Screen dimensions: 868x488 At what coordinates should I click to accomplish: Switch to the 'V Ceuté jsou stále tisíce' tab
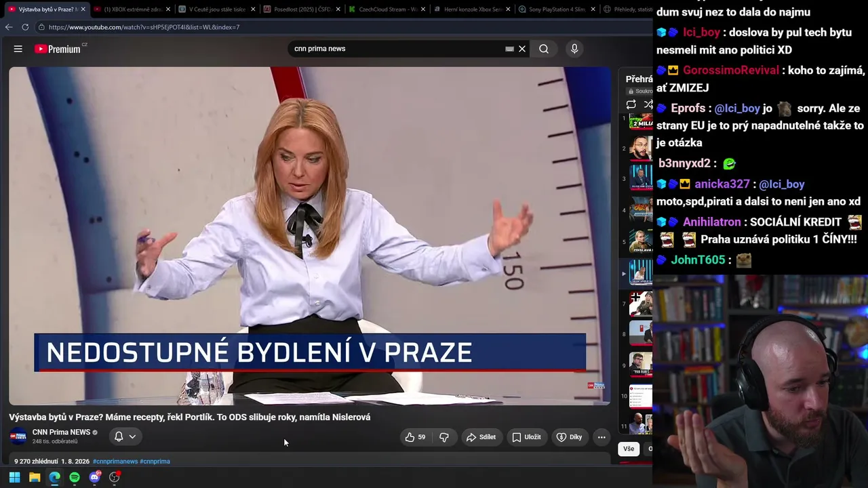point(217,9)
